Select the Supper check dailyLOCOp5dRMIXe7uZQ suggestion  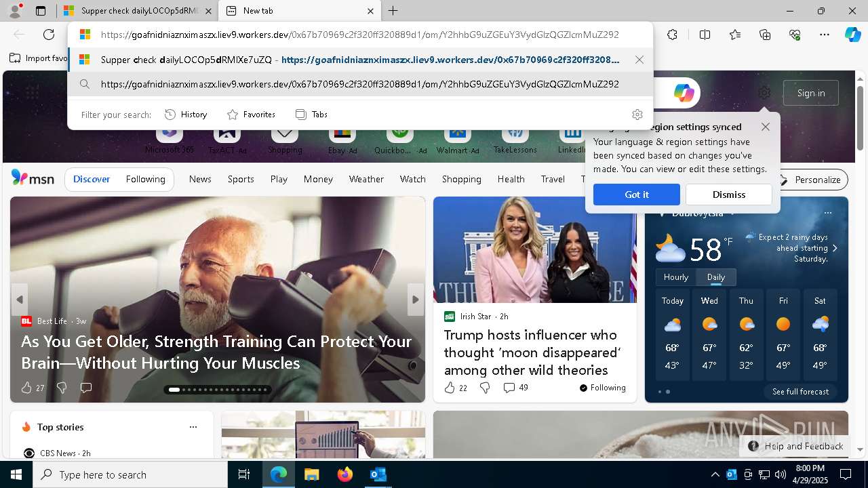click(360, 60)
